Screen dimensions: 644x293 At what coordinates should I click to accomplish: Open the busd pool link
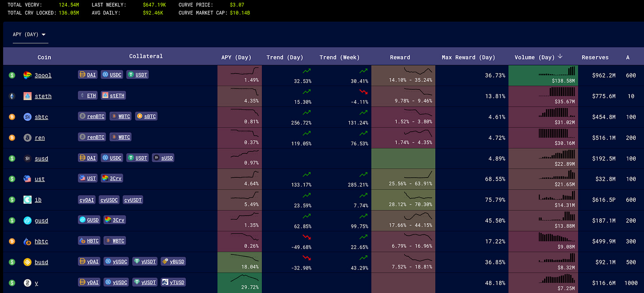coord(41,262)
